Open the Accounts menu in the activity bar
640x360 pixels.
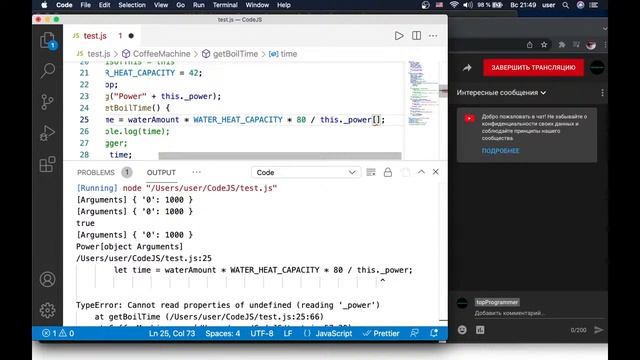[47, 280]
